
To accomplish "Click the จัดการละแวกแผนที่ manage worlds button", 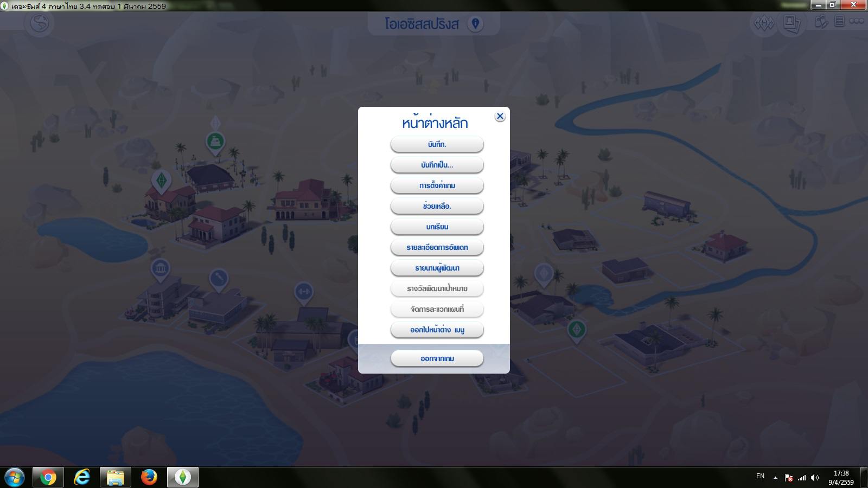I will point(437,309).
